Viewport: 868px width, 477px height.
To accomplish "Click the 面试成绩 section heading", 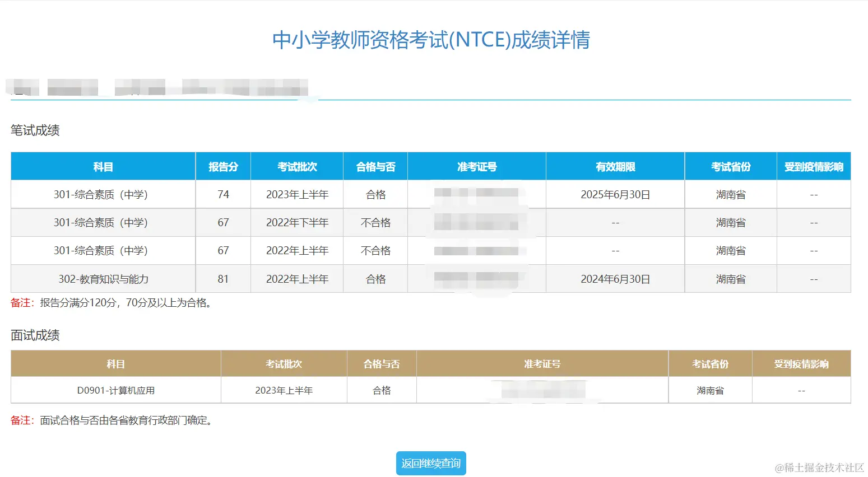I will (35, 335).
